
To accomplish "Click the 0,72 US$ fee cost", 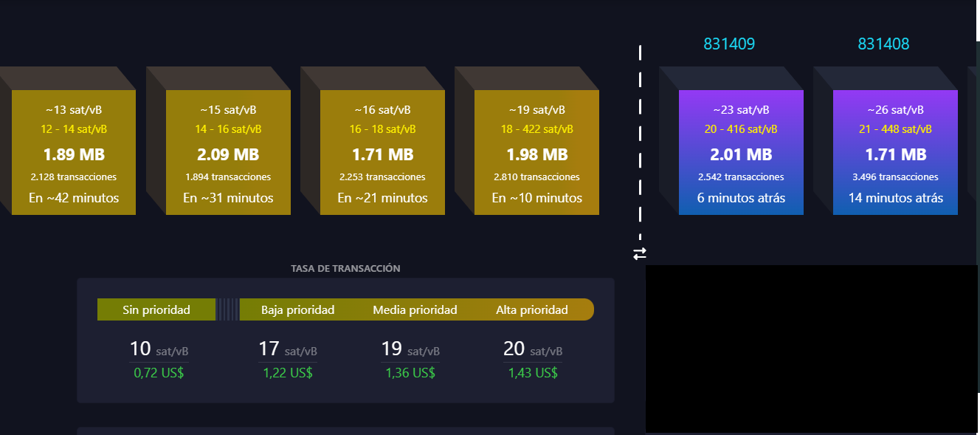I will coord(159,373).
